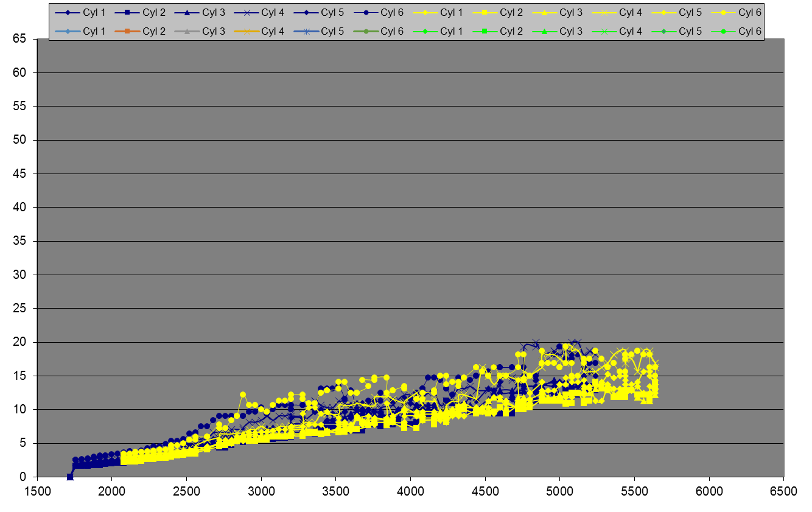The width and height of the screenshot is (812, 512).
Task: Click the orange Cyl 2 square legend marker
Action: click(128, 31)
